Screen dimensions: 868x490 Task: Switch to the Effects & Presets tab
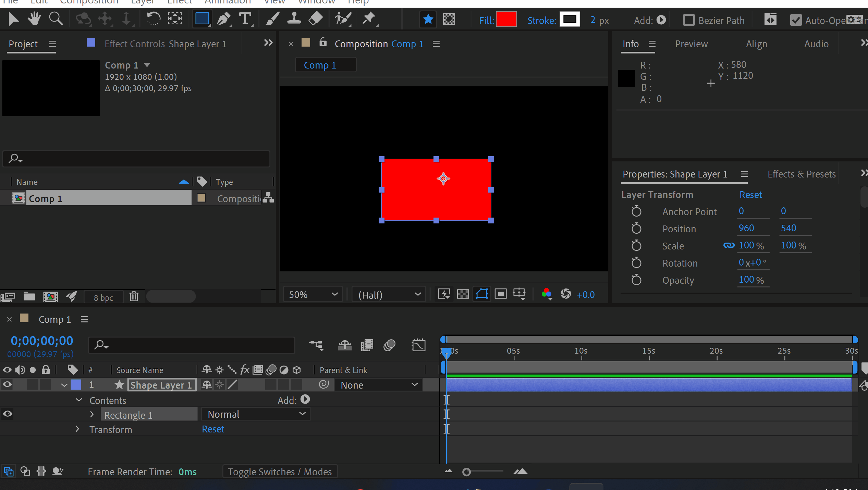801,174
